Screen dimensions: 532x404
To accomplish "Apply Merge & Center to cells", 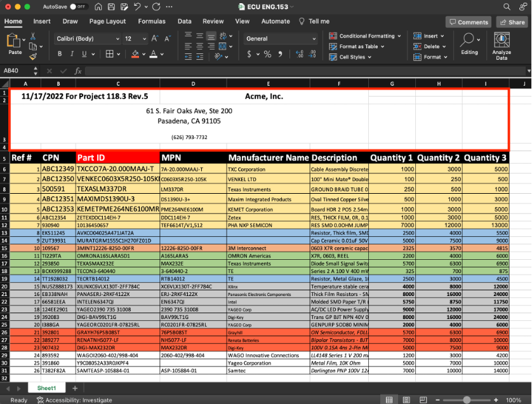I will (223, 46).
